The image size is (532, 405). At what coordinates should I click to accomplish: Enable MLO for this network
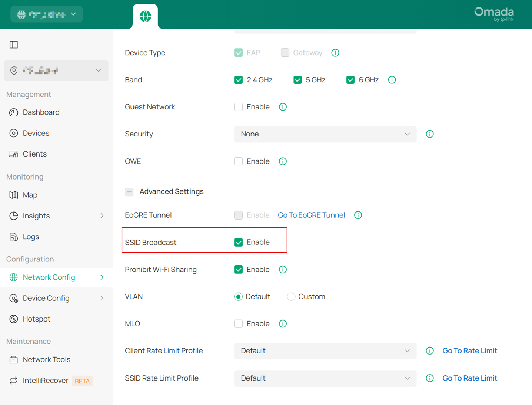pyautogui.click(x=238, y=323)
